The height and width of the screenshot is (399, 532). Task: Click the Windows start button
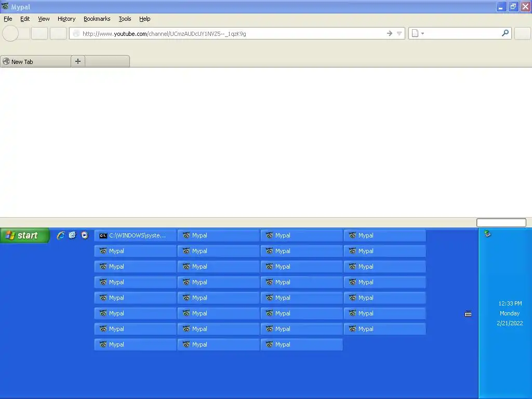pyautogui.click(x=25, y=235)
